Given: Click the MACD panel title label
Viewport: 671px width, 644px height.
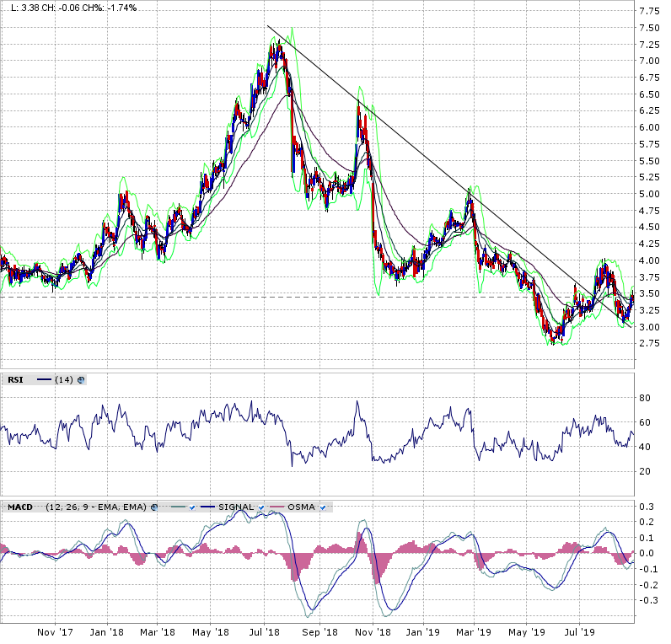Looking at the screenshot, I should click(20, 507).
